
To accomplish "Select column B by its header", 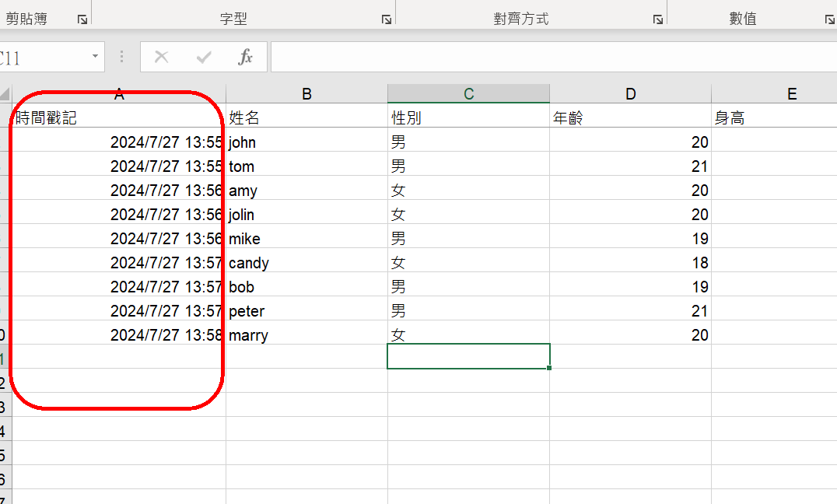I will point(306,94).
